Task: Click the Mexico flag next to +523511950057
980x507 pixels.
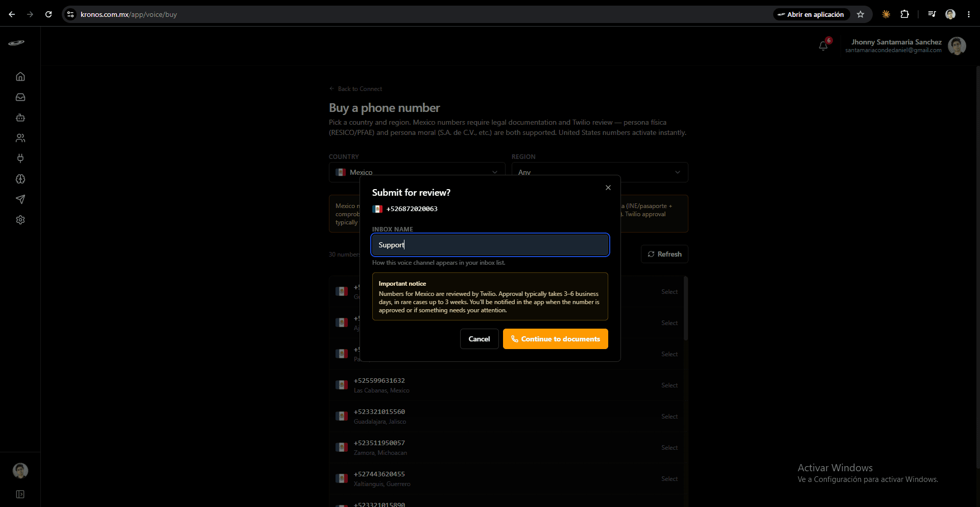Action: [342, 447]
